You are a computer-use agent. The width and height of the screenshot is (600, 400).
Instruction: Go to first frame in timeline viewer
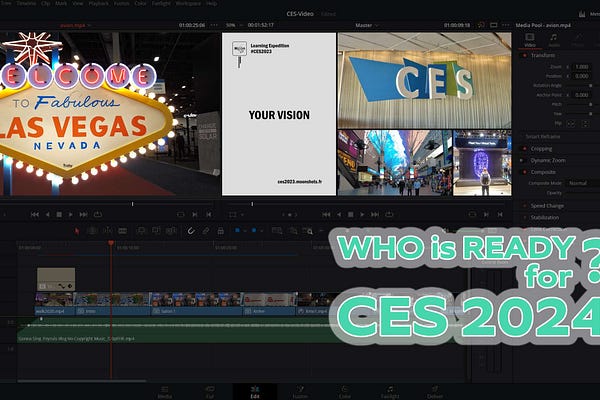coord(326,215)
